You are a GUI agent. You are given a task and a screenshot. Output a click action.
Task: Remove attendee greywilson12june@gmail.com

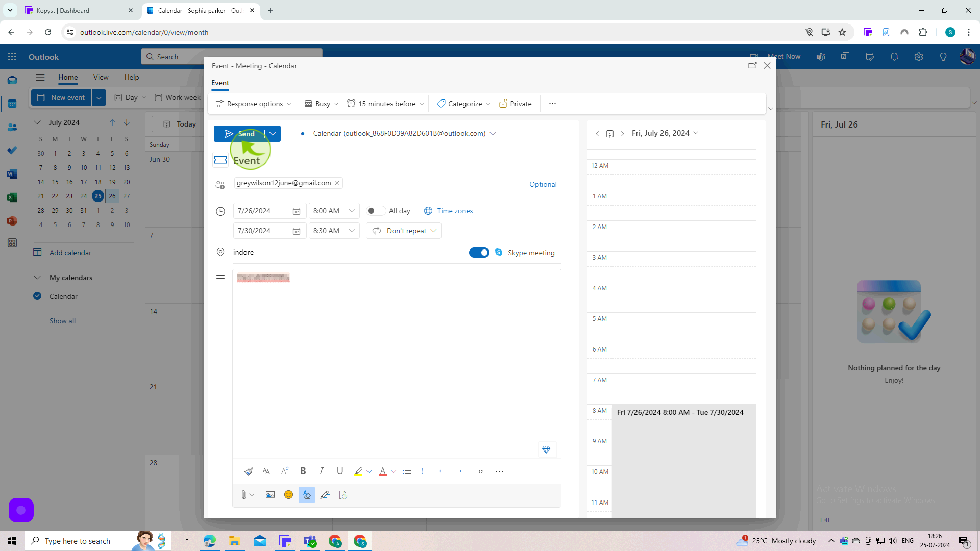[337, 183]
